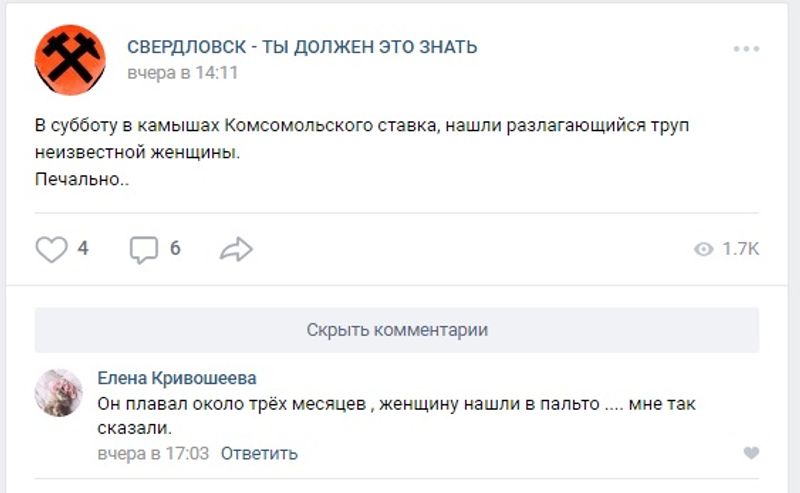
Task: Collapse comments with "Скрыть комментарии"
Action: pyautogui.click(x=397, y=330)
